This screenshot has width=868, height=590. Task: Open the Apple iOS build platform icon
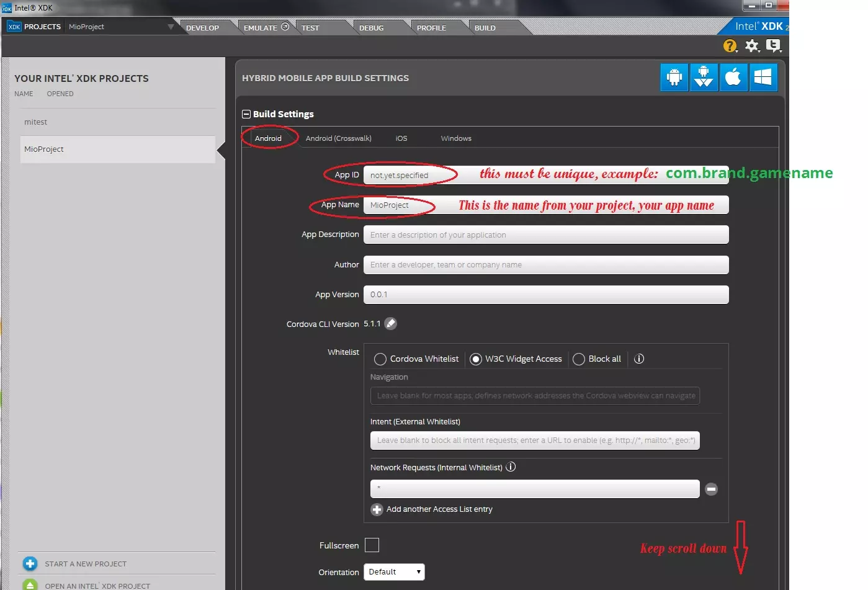733,78
